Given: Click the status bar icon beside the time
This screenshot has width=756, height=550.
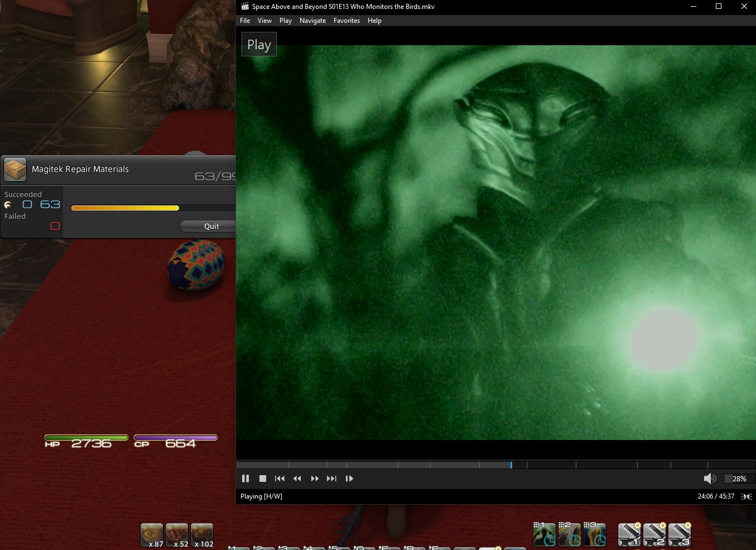Looking at the screenshot, I should coord(747,496).
